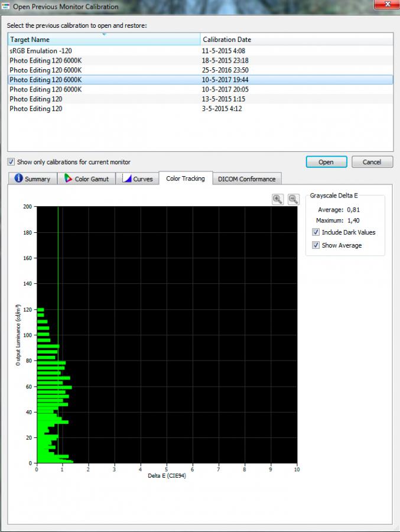Zoom in on the Delta E chart
The height and width of the screenshot is (532, 400).
tap(278, 199)
